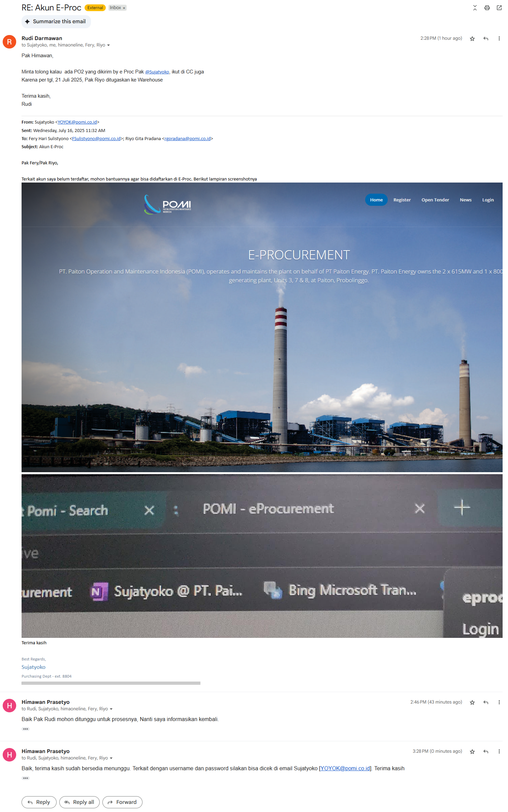Click the YOYOK@pomi.co.id link in From line
This screenshot has width=508, height=812.
(x=77, y=122)
